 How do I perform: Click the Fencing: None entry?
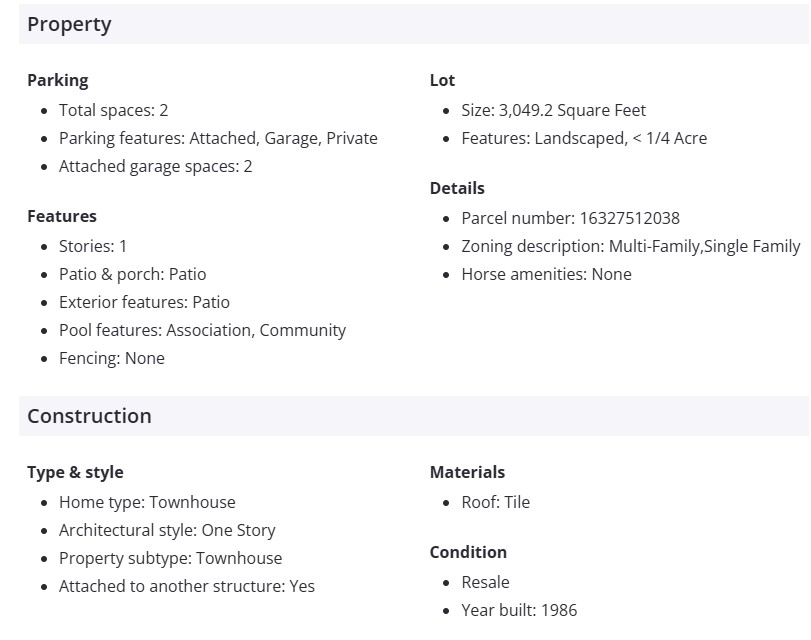coord(111,358)
